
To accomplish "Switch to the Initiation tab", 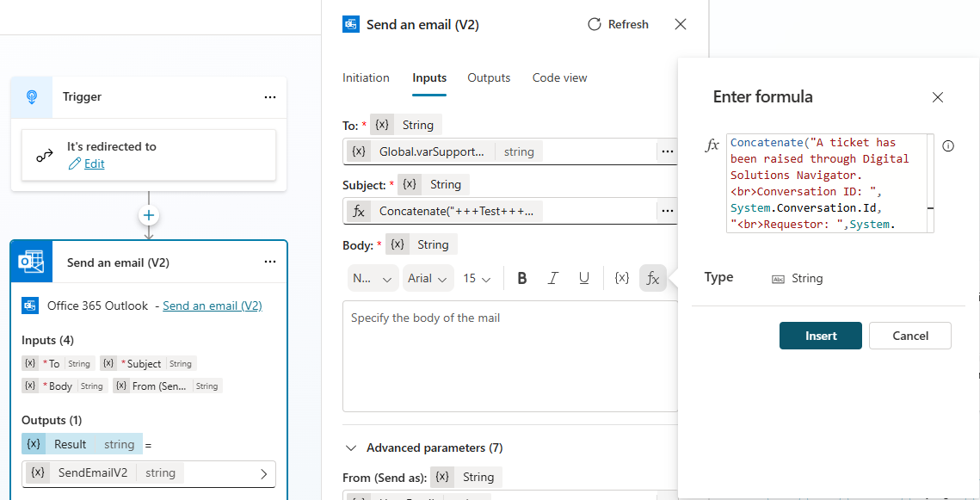I will [366, 77].
